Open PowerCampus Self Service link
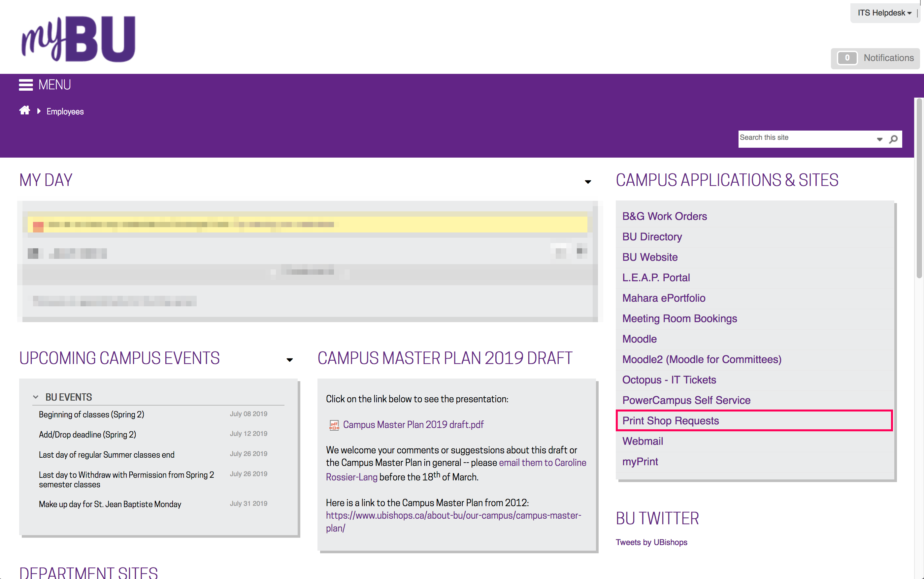The image size is (924, 579). pos(686,400)
